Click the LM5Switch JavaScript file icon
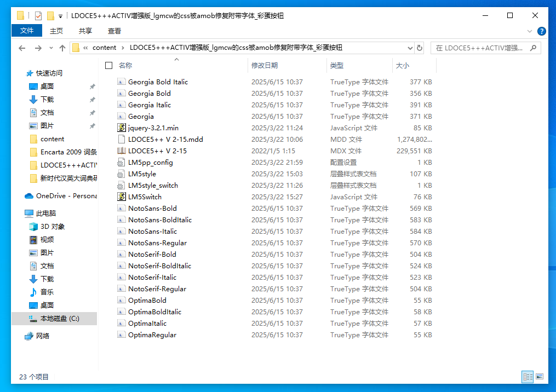 point(121,197)
